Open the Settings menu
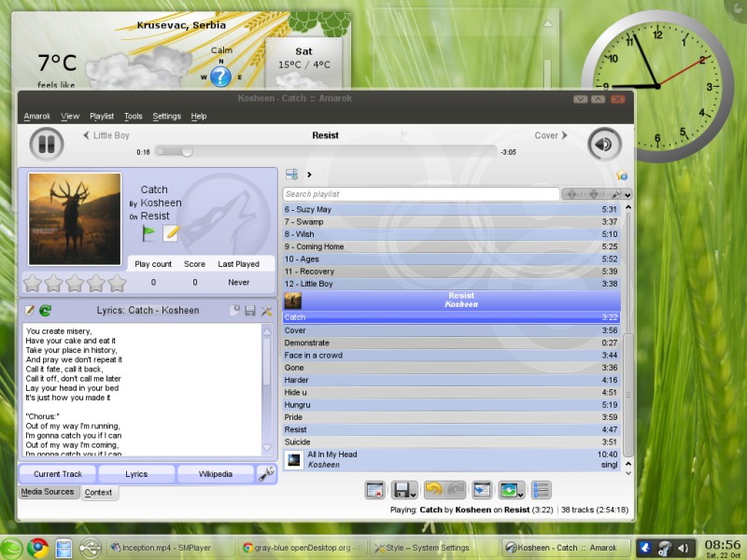747x560 pixels. (x=167, y=116)
